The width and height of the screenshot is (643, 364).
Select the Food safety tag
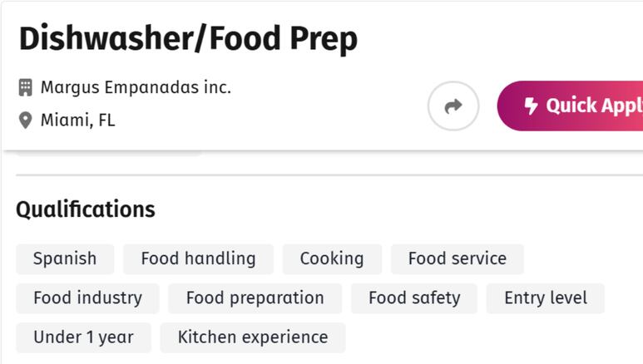[x=414, y=298]
